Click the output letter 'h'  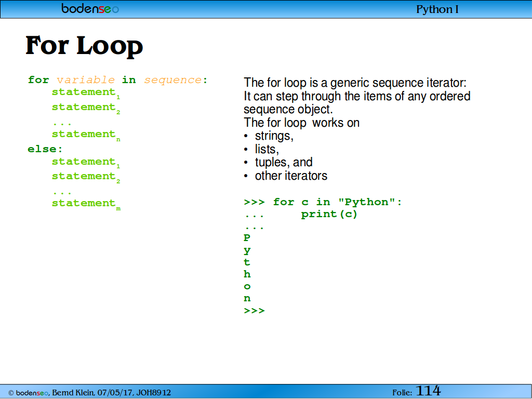(247, 274)
